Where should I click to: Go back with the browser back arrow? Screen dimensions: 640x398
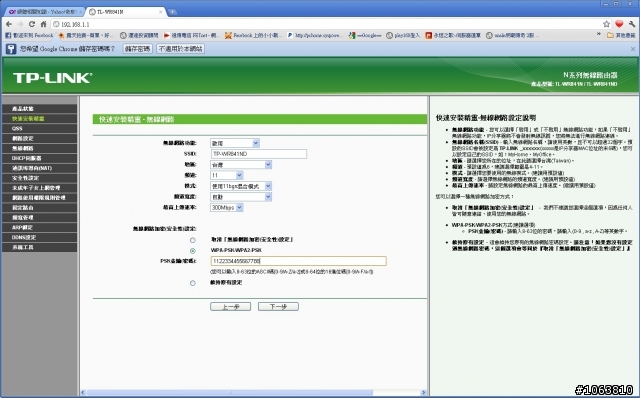(9, 24)
